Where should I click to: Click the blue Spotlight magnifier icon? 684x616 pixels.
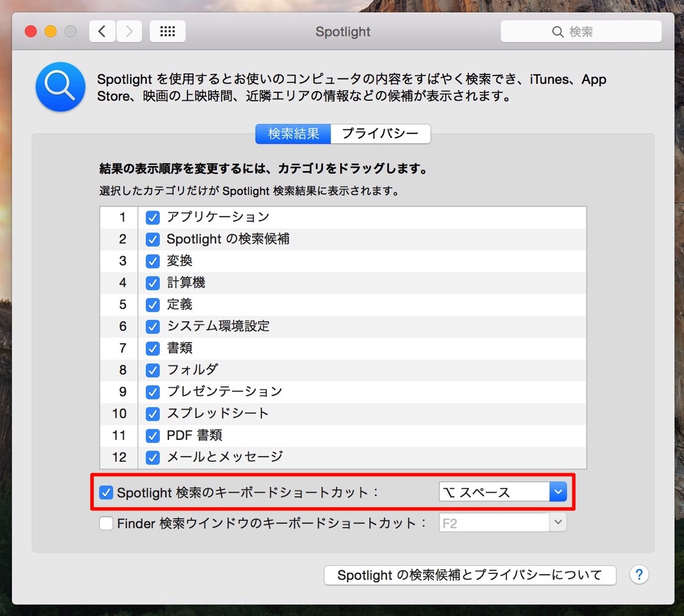coord(60,87)
